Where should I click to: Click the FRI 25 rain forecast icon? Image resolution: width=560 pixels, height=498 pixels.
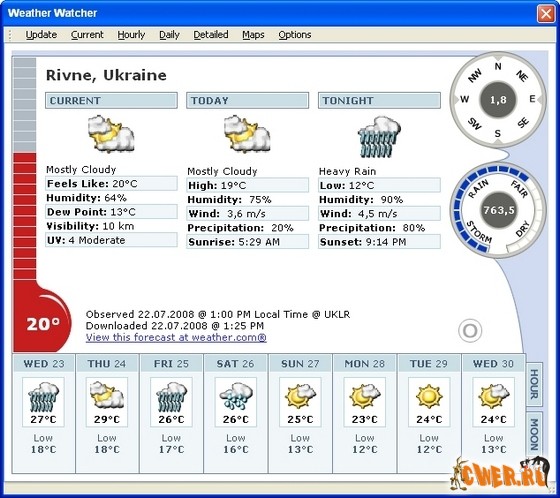point(171,397)
